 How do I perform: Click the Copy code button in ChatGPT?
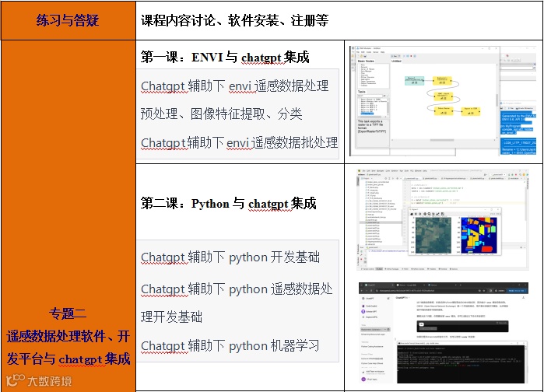coord(503,323)
